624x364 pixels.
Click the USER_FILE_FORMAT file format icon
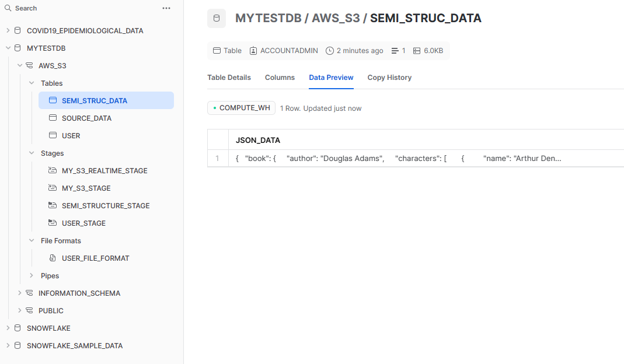pyautogui.click(x=53, y=258)
